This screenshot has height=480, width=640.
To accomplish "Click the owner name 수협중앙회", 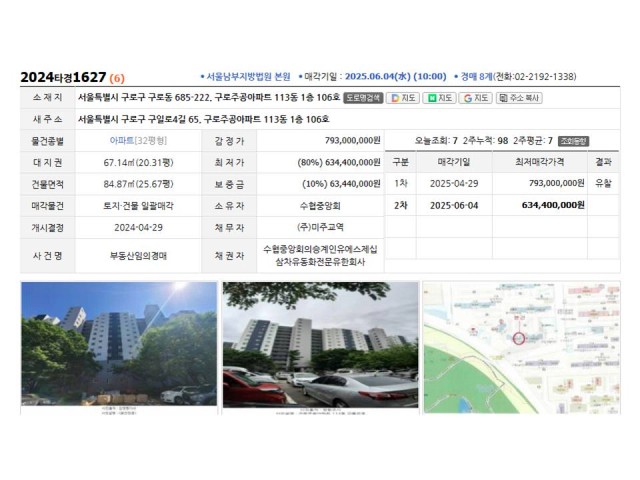I will [320, 206].
